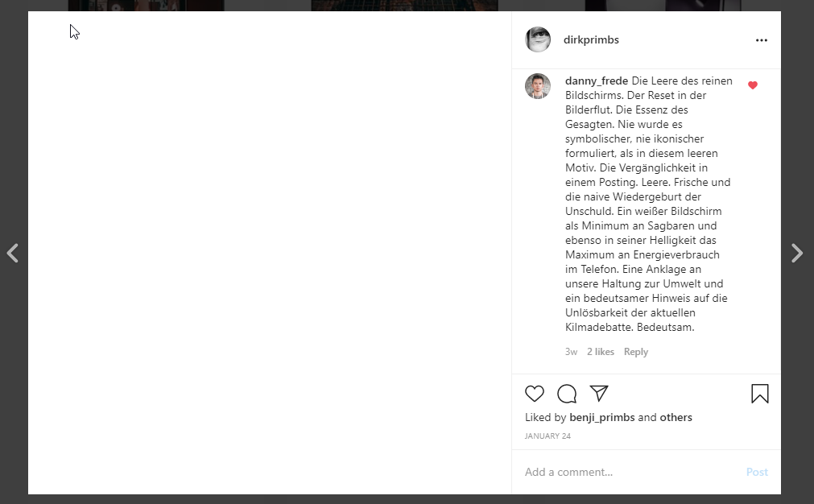This screenshot has height=504, width=814.
Task: Open comment bubble icon below the post
Action: [566, 394]
